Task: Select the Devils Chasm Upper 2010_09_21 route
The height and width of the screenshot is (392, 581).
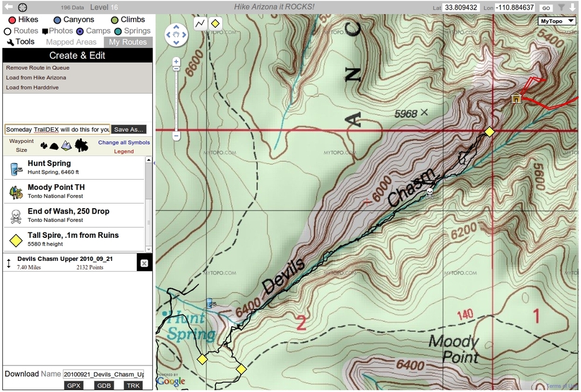Action: [x=70, y=263]
